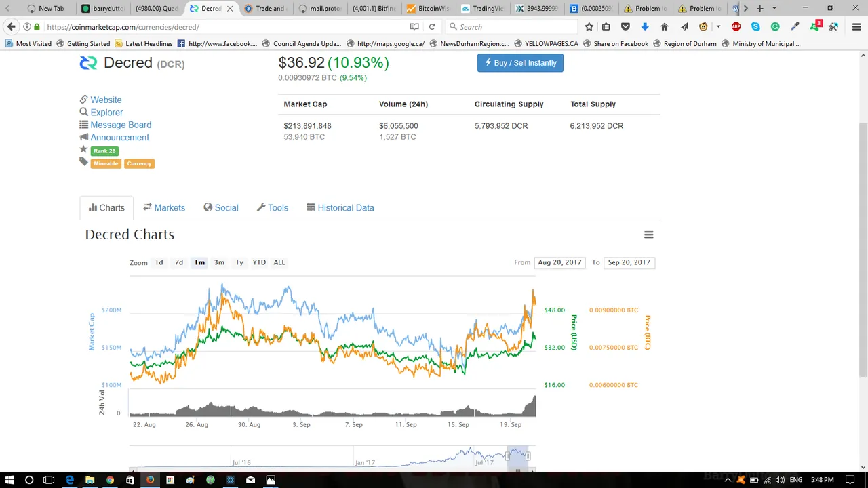Click the From date field Aug 20, 2017
The width and height of the screenshot is (868, 488).
click(559, 262)
